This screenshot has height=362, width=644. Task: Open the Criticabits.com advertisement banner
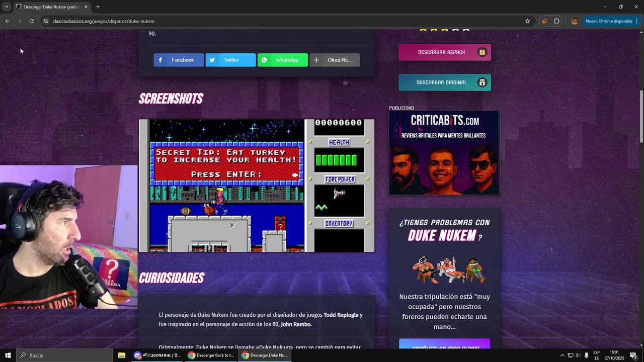pos(444,153)
